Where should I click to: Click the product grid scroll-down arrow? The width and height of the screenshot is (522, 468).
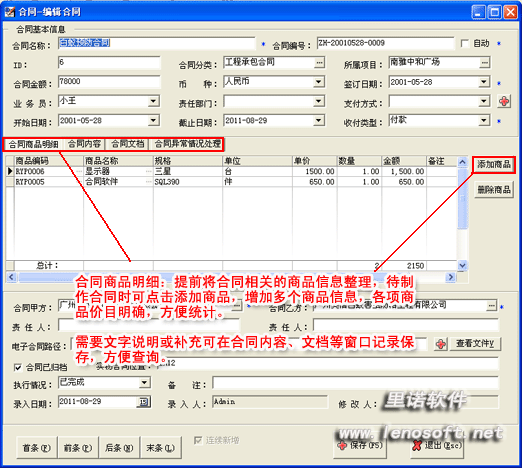pos(462,266)
